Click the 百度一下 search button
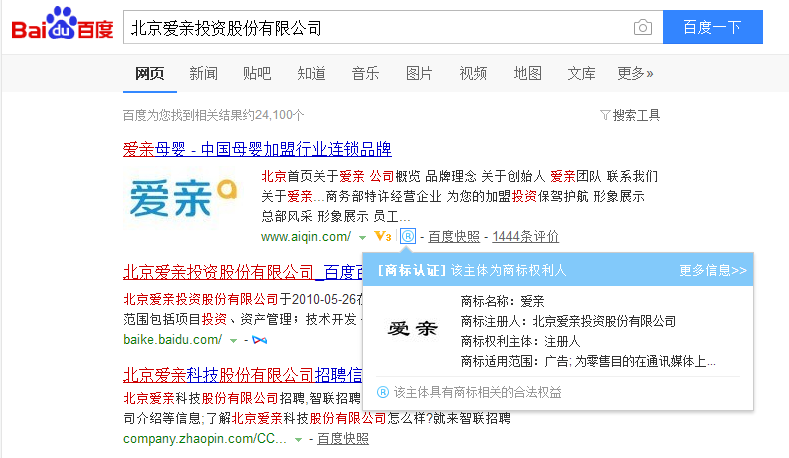The height and width of the screenshot is (458, 789). tap(713, 27)
